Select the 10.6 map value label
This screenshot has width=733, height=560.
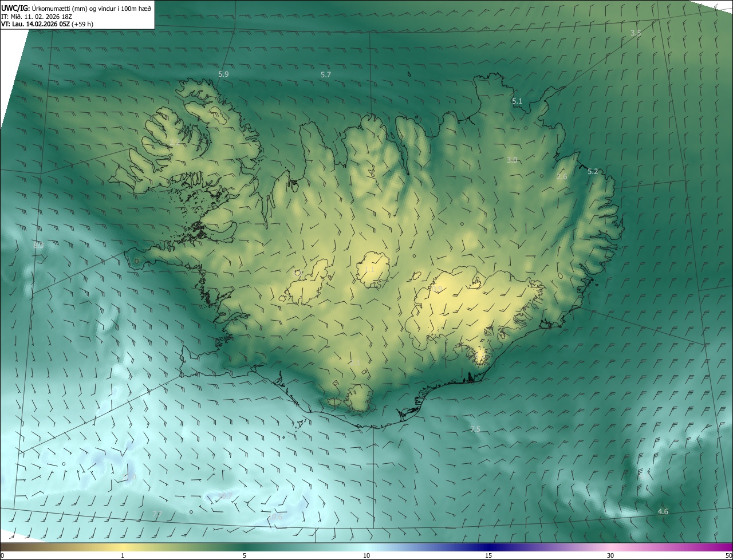click(275, 517)
